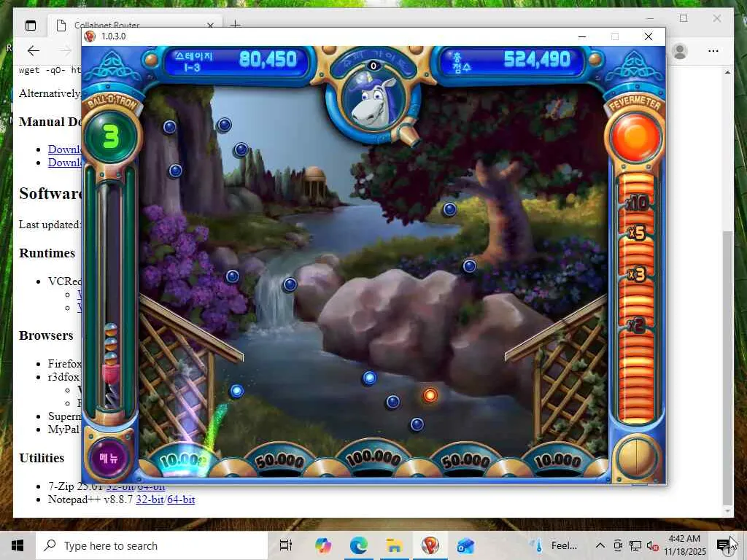Close the Collabnet Router browser tab
The width and height of the screenshot is (747, 560).
tap(210, 26)
